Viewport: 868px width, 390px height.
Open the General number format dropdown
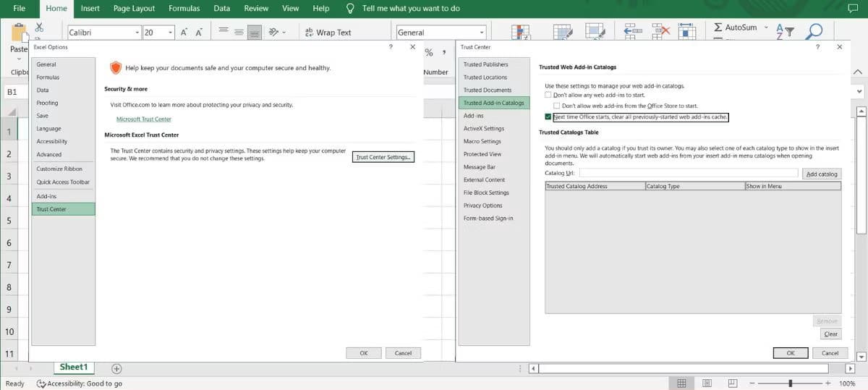pyautogui.click(x=482, y=33)
